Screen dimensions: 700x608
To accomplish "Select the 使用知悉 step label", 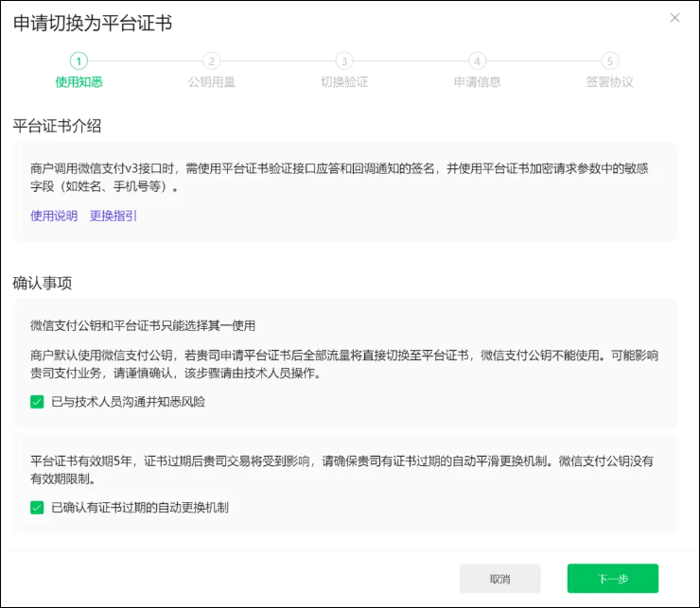I will coord(79,82).
